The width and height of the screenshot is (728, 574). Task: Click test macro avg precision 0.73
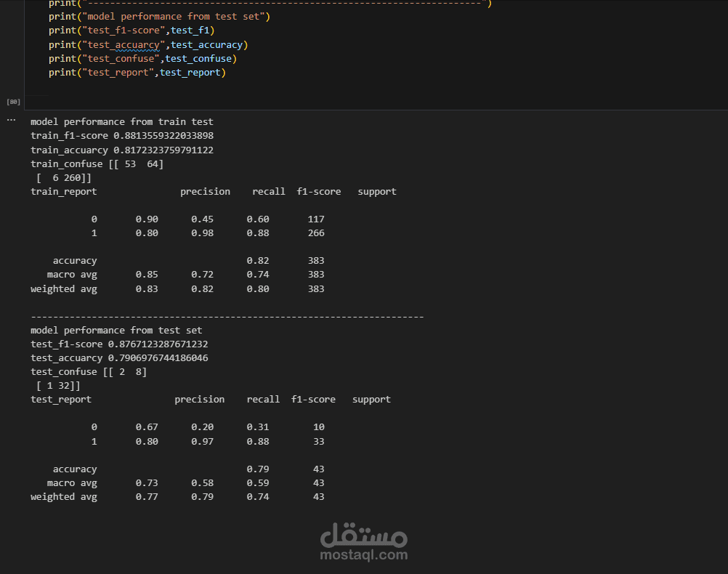147,483
